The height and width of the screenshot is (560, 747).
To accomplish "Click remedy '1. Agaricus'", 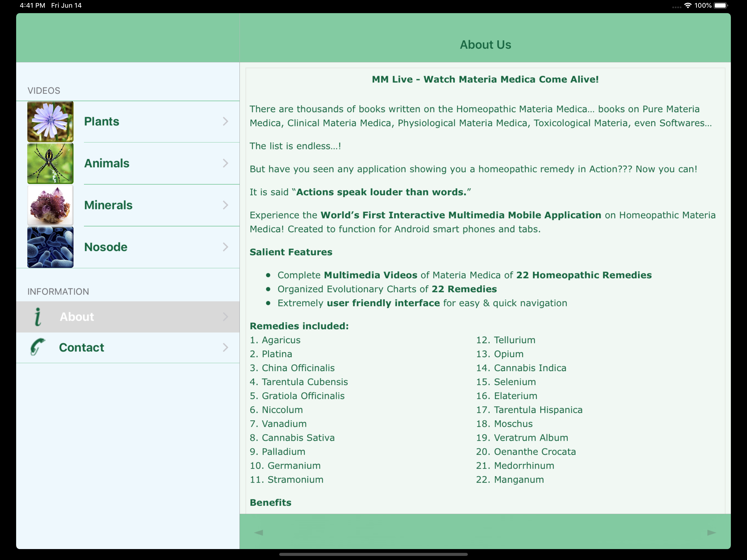I will 275,340.
